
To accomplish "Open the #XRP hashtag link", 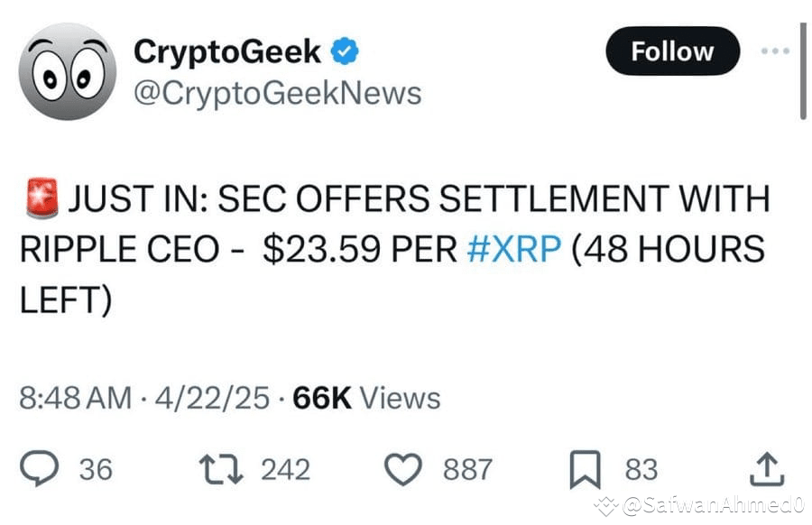I will point(515,248).
